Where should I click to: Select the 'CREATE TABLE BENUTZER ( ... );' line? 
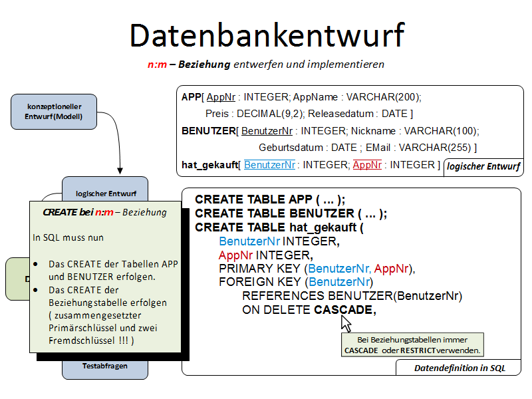click(291, 213)
